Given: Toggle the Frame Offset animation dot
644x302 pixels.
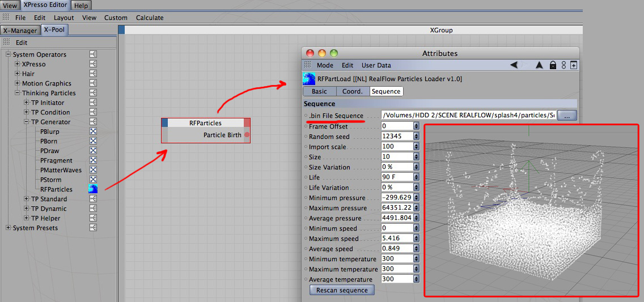Looking at the screenshot, I should [x=306, y=126].
